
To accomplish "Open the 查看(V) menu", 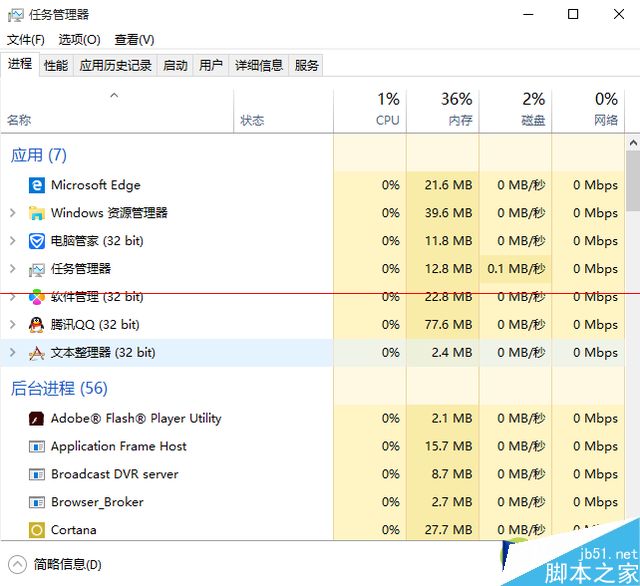I will pos(134,39).
